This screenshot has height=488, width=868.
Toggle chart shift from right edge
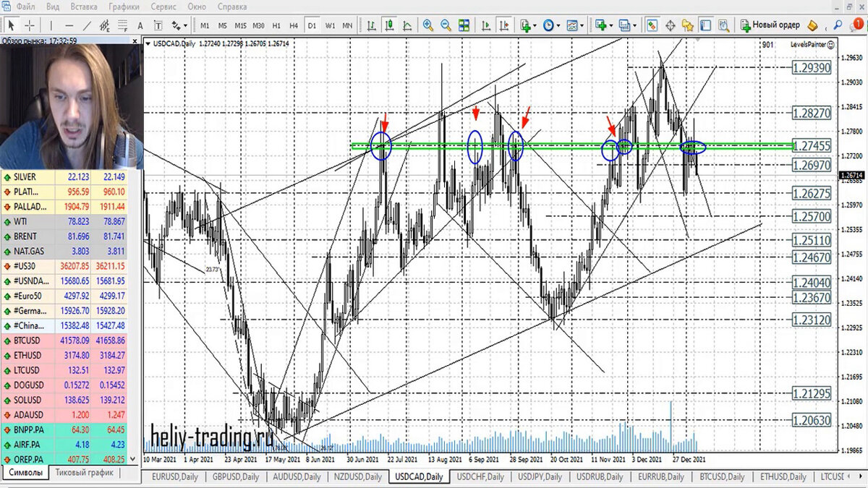504,25
